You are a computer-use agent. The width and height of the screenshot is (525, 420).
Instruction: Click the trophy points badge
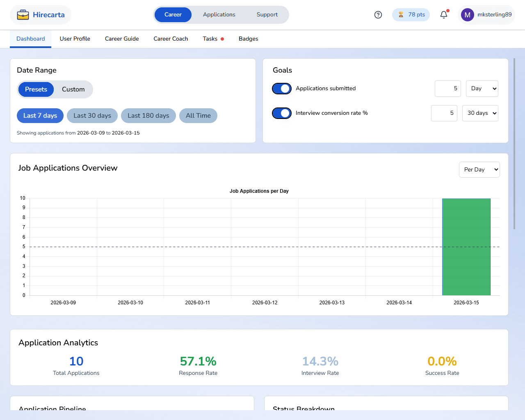(x=411, y=15)
